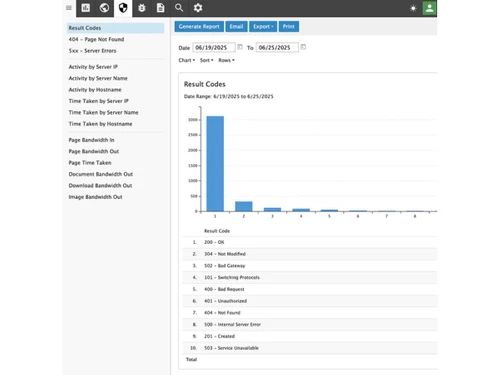Select the 200 - OK row

click(x=310, y=242)
